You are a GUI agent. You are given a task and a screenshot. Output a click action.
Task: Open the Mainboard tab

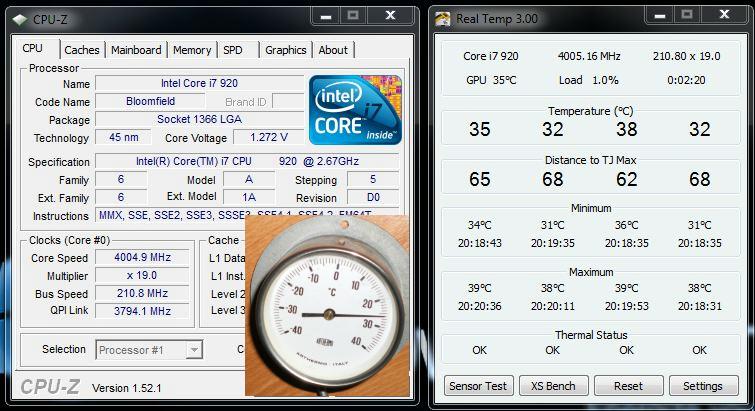click(x=136, y=50)
